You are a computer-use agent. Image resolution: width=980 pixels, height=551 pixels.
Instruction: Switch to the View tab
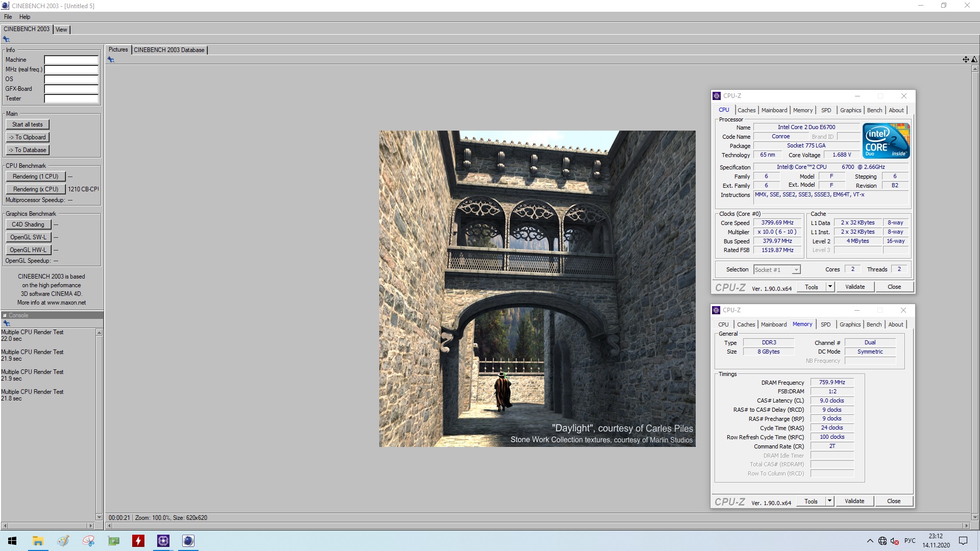(x=61, y=30)
